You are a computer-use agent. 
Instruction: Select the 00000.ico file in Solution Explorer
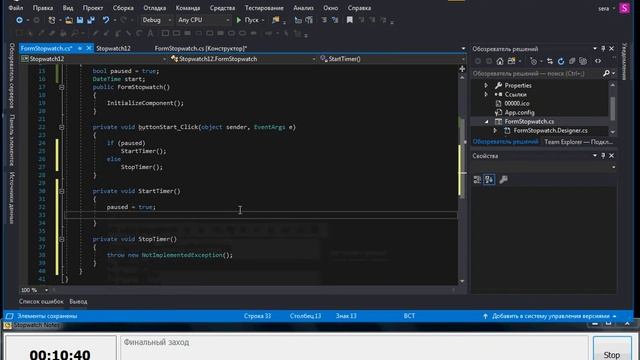[x=517, y=104]
